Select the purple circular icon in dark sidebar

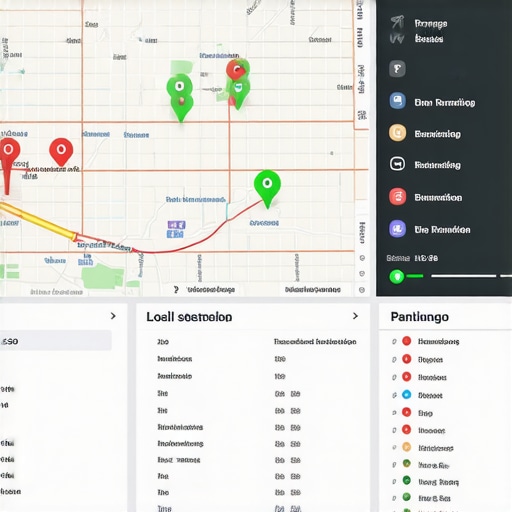click(397, 229)
